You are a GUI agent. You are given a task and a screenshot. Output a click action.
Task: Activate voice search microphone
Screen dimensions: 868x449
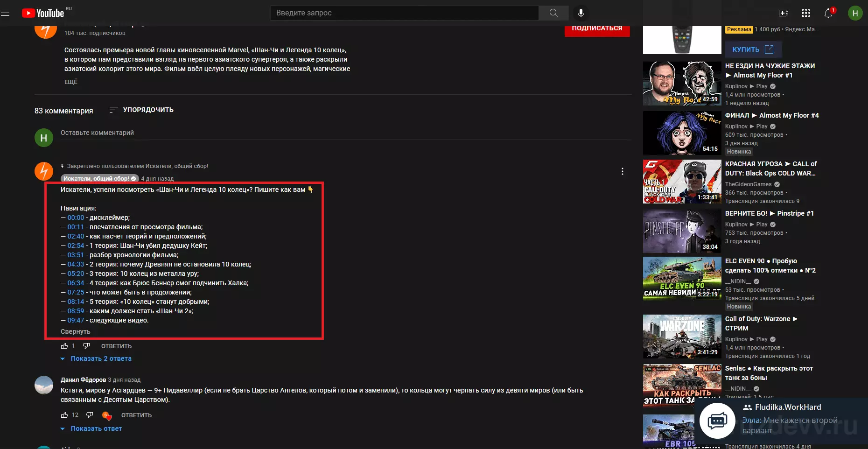tap(581, 13)
